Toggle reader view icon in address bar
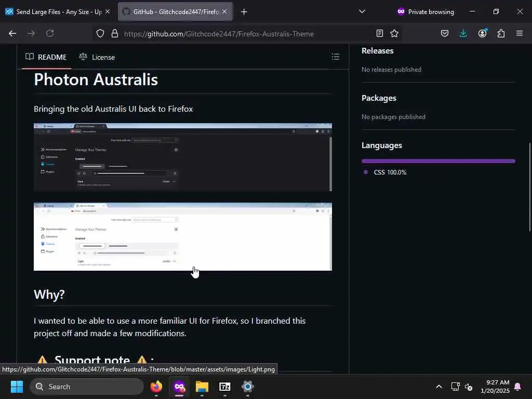The image size is (532, 399). point(380,33)
